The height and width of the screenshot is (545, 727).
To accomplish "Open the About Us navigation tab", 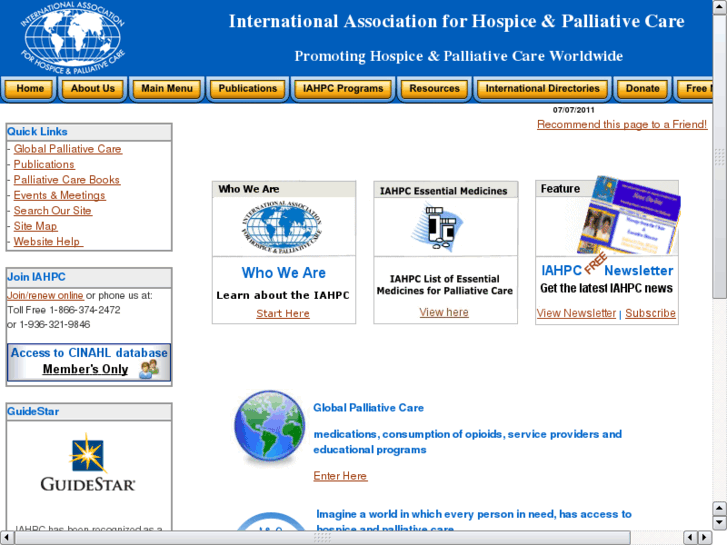I will click(93, 89).
